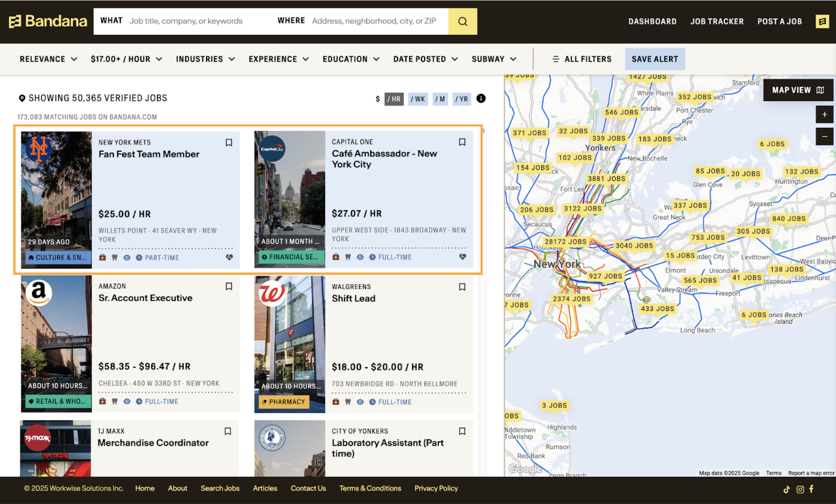Open Privacy Policy link in footer
This screenshot has width=836, height=504.
[436, 488]
